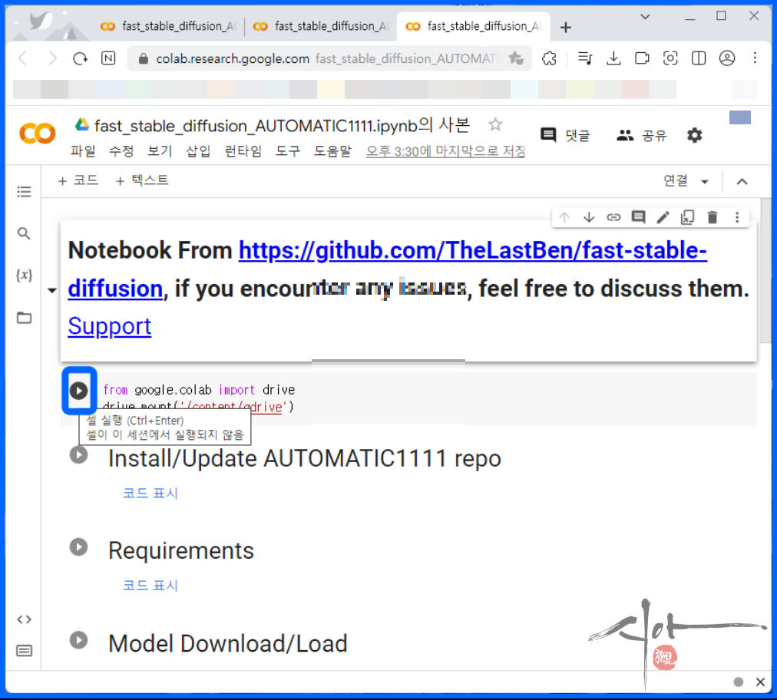Run the Install/Update AUTOMATIC1111 repo cell
The image size is (777, 700).
79,455
